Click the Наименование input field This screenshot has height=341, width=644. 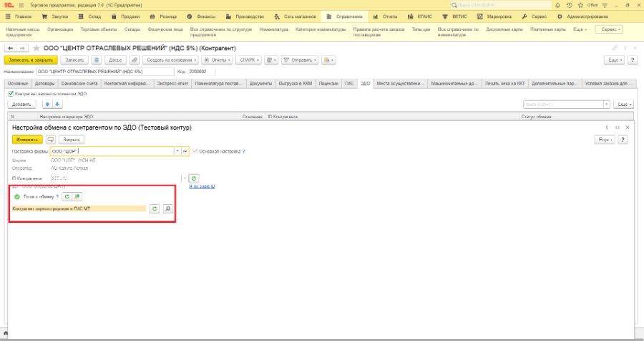click(x=105, y=72)
